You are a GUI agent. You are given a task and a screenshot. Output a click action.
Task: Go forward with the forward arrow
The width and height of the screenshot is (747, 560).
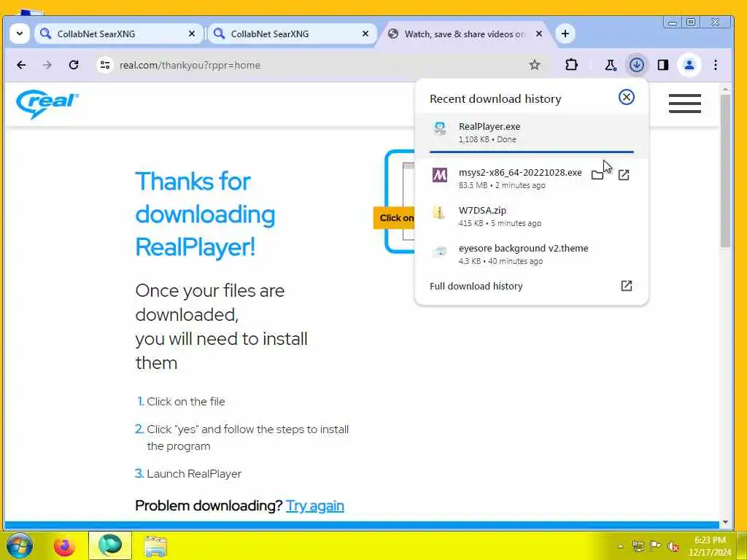pos(47,65)
